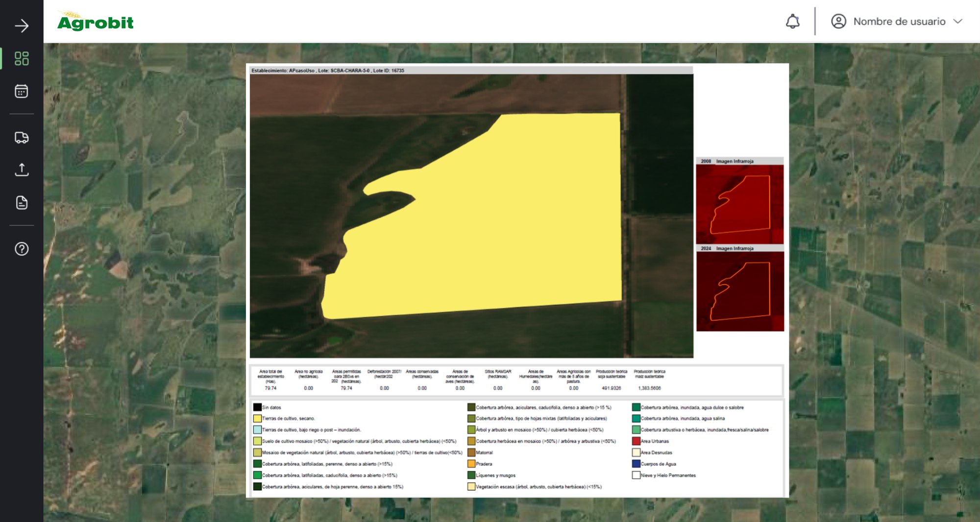This screenshot has height=522, width=980.
Task: Open the document reports icon in sidebar
Action: click(22, 202)
